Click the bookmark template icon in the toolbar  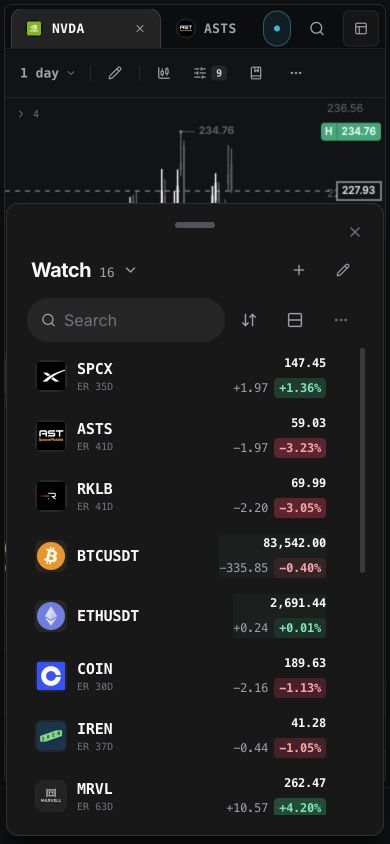click(256, 73)
